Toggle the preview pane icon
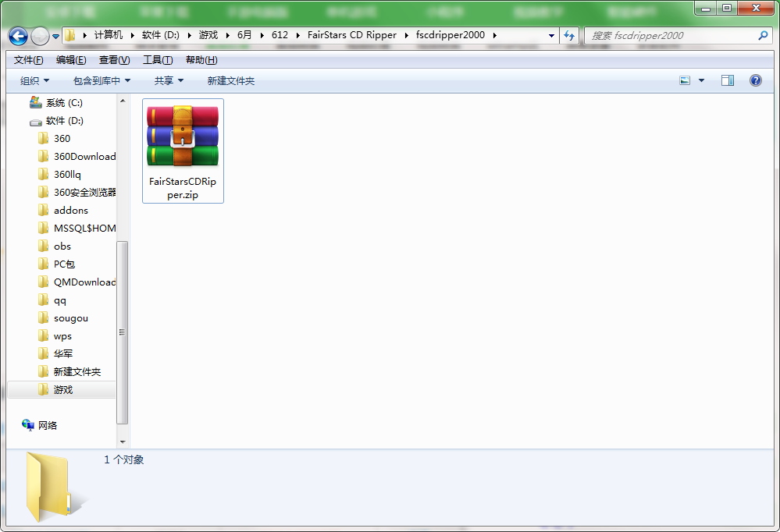This screenshot has height=532, width=780. pyautogui.click(x=727, y=80)
